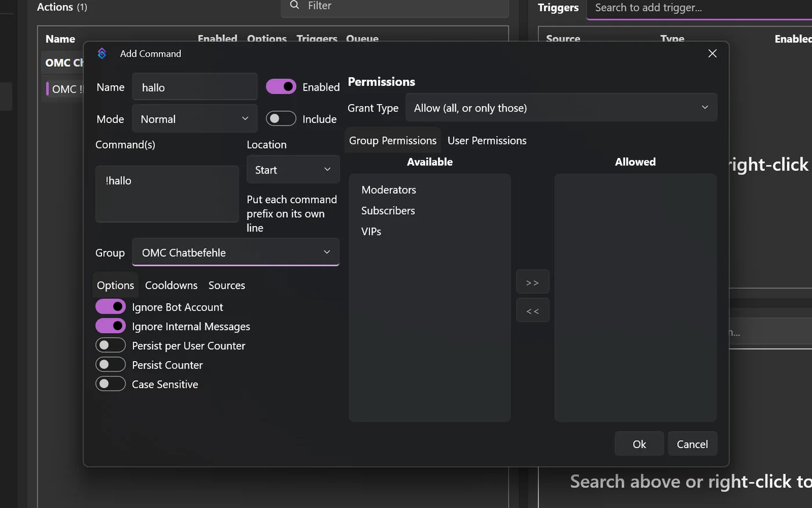This screenshot has height=508, width=812.
Task: Expand the Location dropdown set to Start
Action: click(x=293, y=170)
